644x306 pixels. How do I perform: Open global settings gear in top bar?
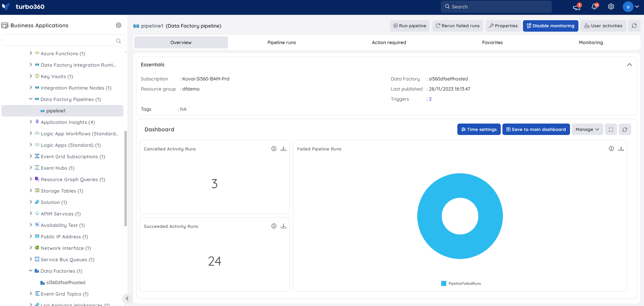(611, 7)
